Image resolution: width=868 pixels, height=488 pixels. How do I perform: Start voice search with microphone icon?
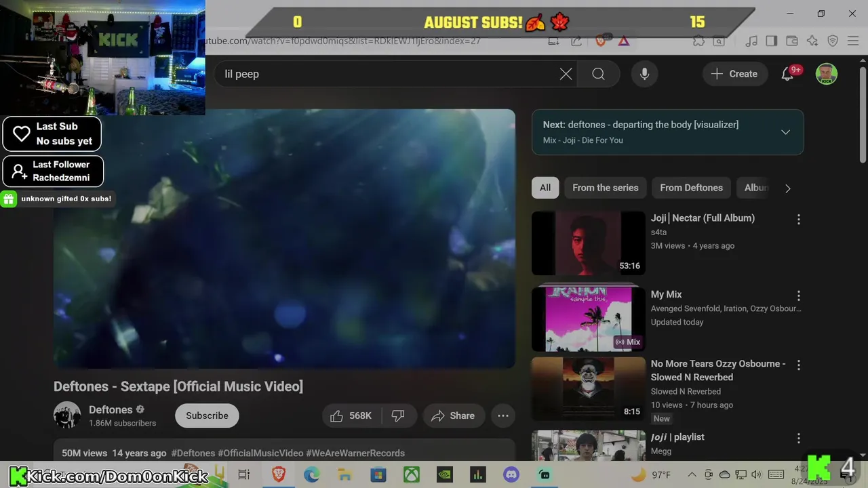click(x=644, y=74)
